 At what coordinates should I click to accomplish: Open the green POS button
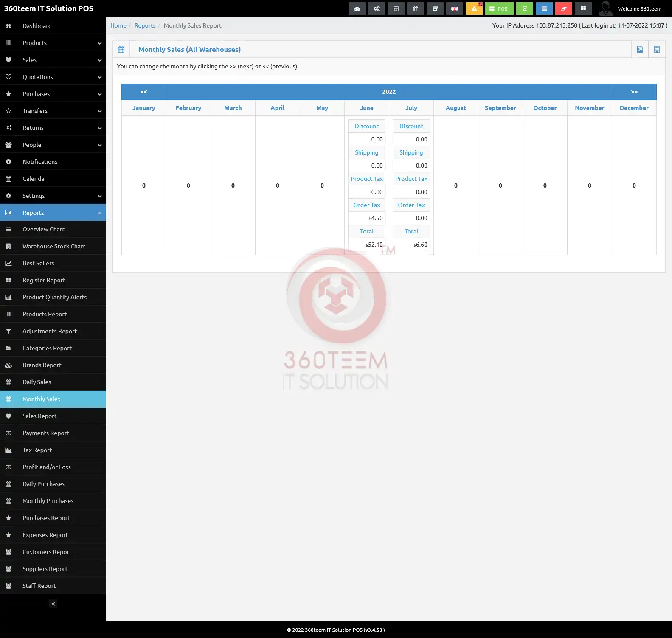click(499, 8)
